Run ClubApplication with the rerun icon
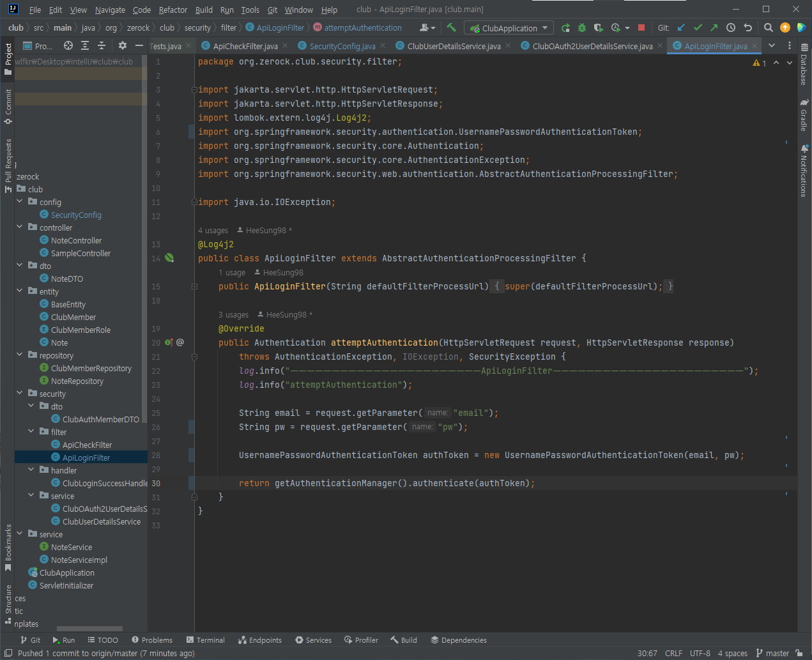Image resolution: width=812 pixels, height=660 pixels. pos(565,27)
